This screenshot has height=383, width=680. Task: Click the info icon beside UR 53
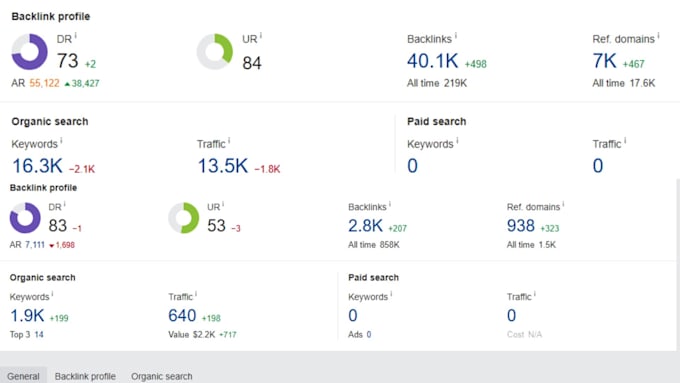tap(223, 204)
